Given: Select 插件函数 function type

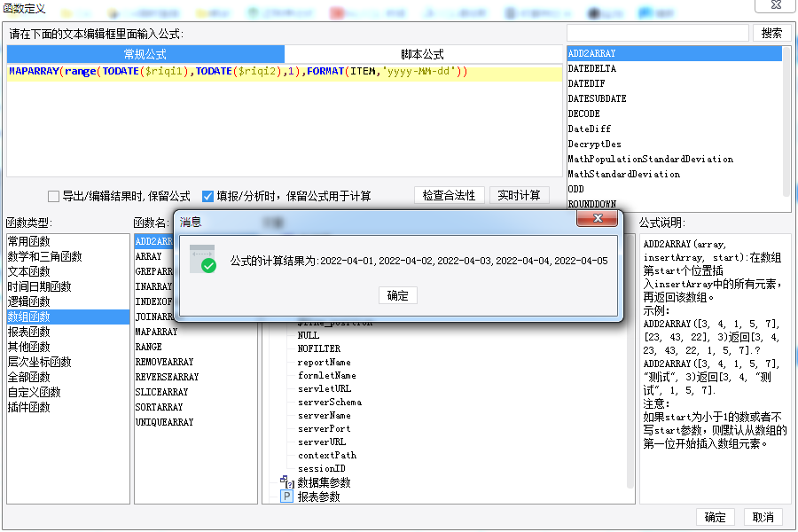Looking at the screenshot, I should pos(68,407).
